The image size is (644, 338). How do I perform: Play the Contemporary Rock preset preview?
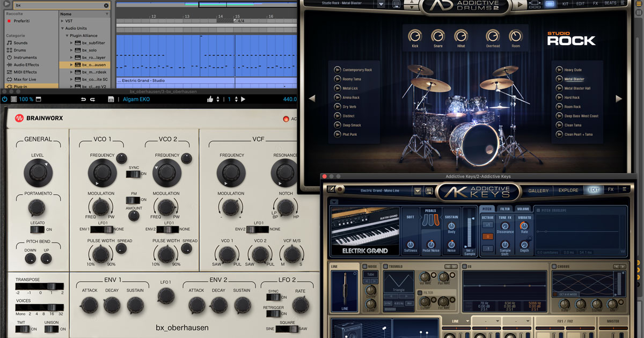pos(338,70)
